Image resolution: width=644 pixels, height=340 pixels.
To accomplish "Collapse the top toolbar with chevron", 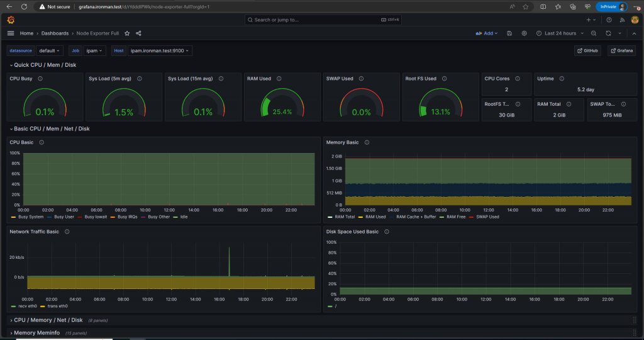I will [634, 33].
